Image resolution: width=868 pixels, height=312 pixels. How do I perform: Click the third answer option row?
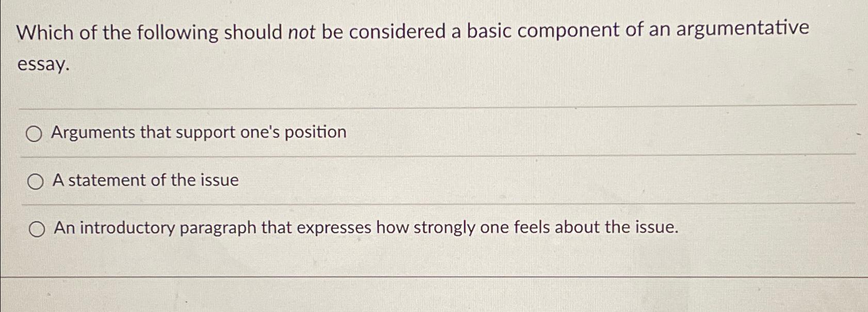coord(413,227)
